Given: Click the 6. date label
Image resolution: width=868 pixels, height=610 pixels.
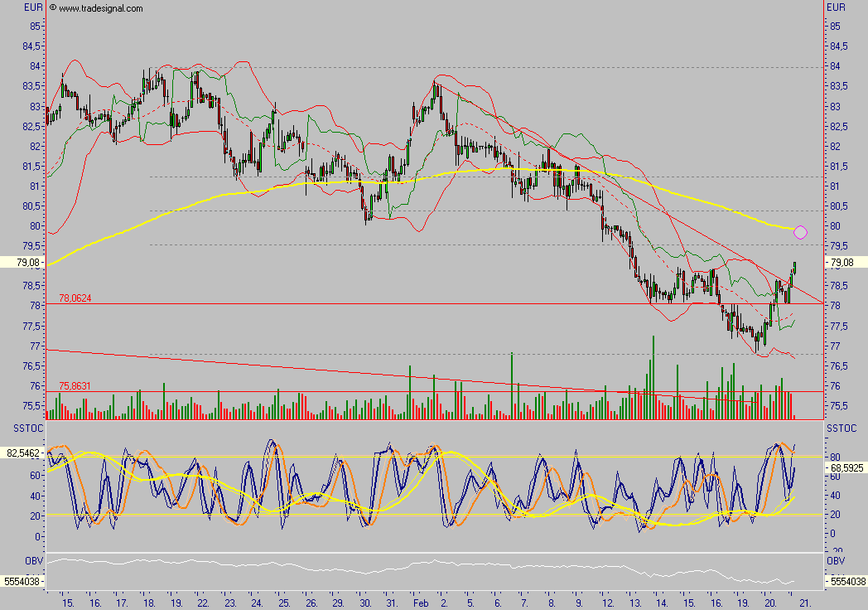Looking at the screenshot, I should click(499, 603).
